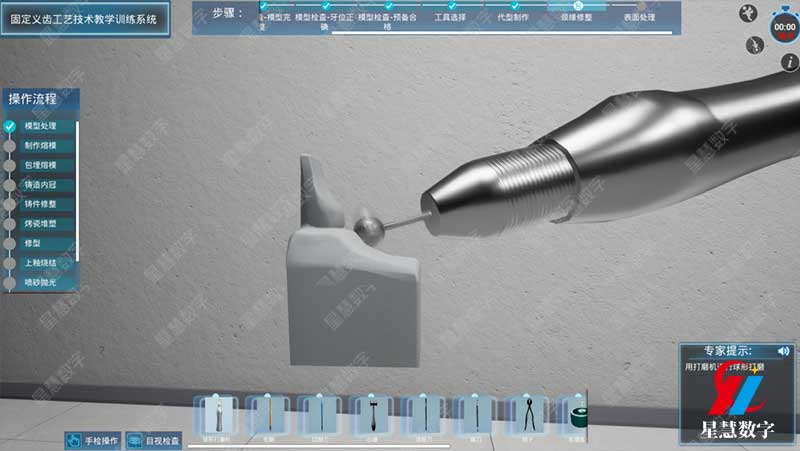Select the green round tool at tray end

[x=577, y=416]
